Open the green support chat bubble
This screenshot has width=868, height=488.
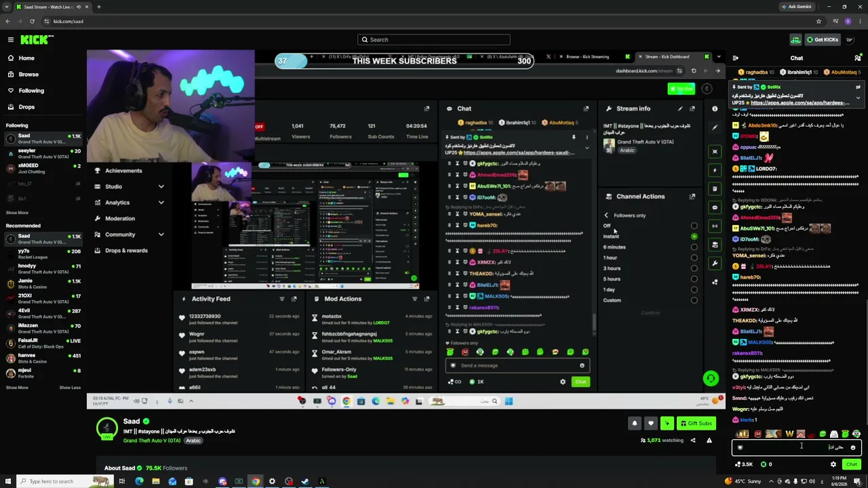[x=711, y=378]
